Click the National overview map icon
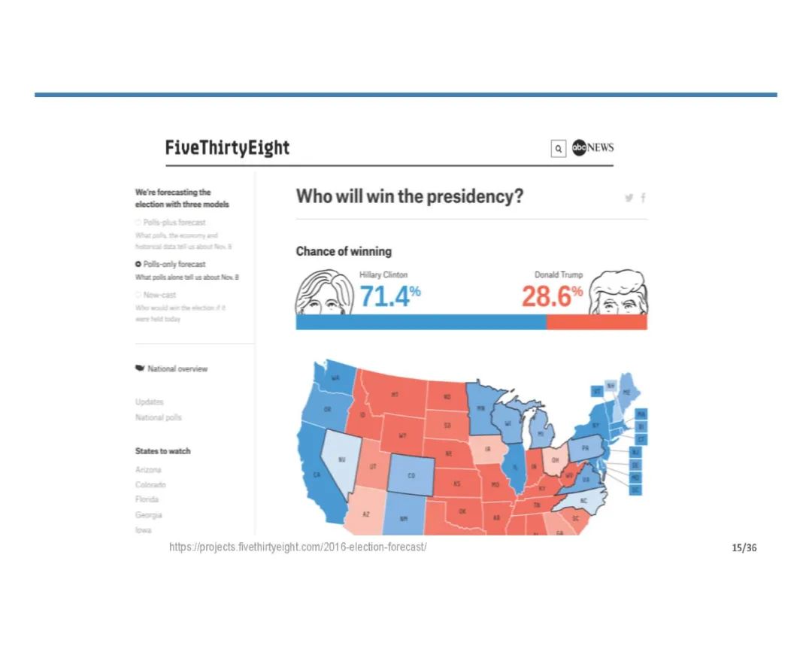 139,368
